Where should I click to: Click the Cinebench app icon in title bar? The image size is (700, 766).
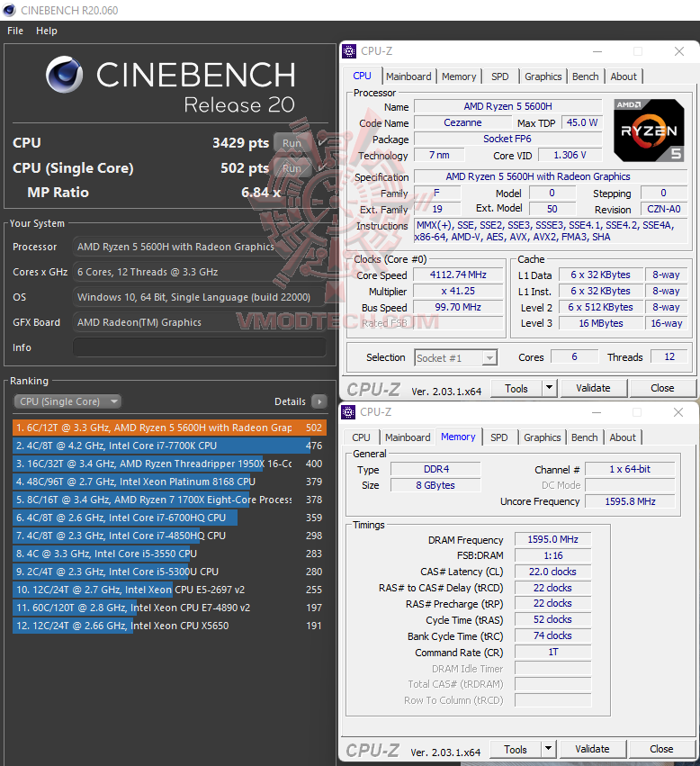(9, 10)
